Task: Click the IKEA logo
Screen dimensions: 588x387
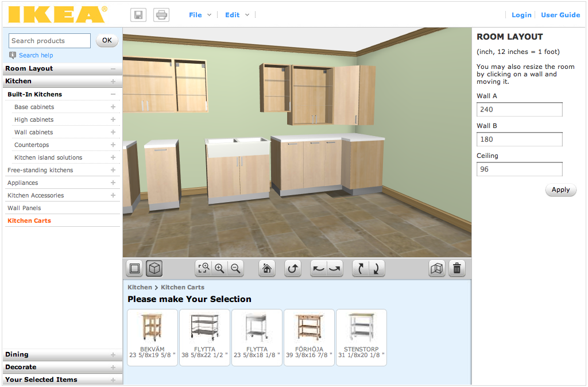Action: point(57,14)
